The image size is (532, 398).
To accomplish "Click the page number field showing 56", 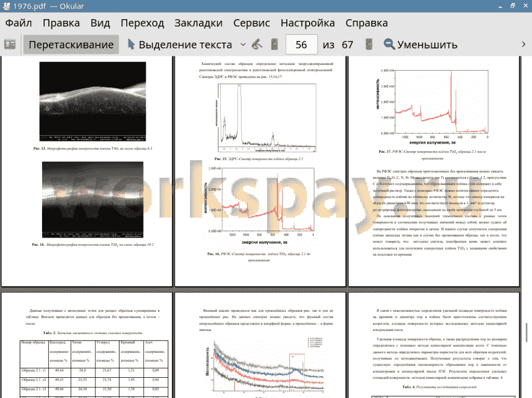I will 302,45.
